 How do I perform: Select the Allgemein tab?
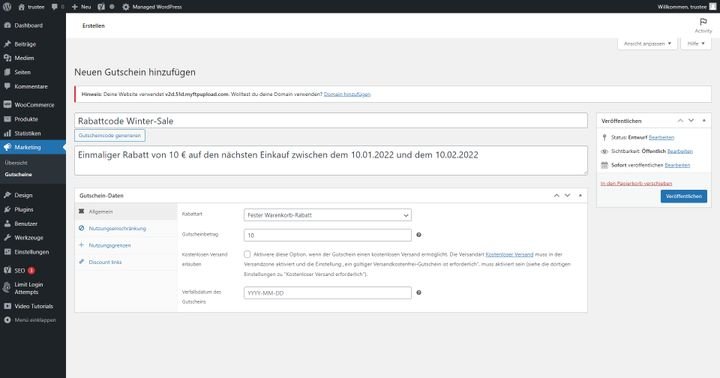pos(126,212)
